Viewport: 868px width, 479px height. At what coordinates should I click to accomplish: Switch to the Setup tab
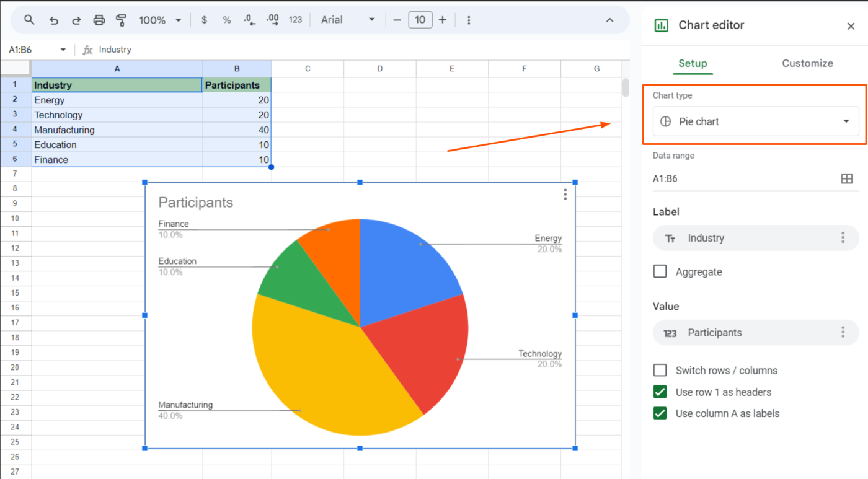693,63
